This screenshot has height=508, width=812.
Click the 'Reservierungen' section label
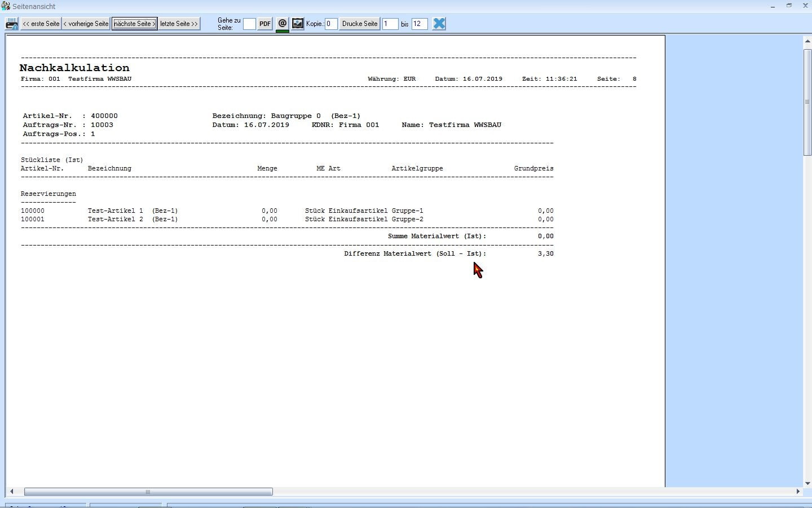(x=48, y=194)
